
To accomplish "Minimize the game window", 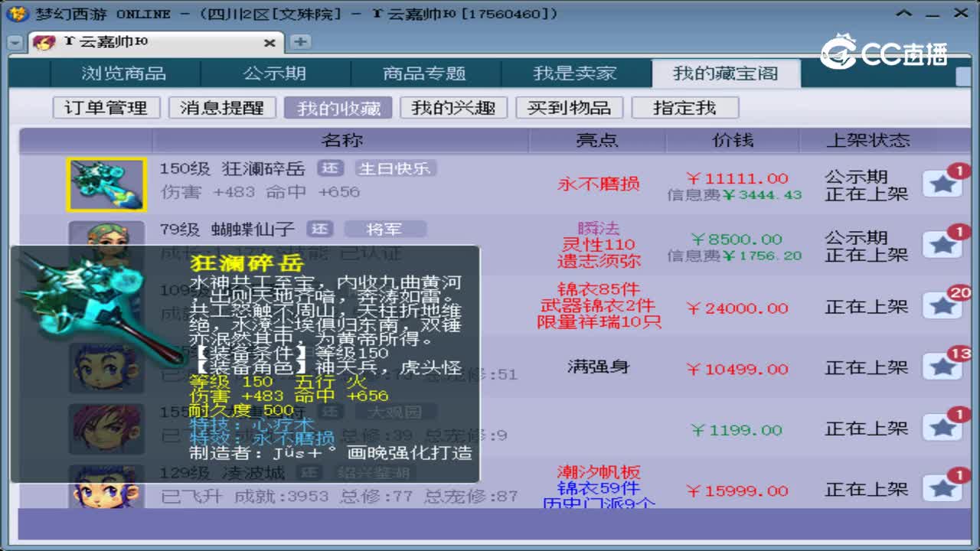I will (933, 14).
